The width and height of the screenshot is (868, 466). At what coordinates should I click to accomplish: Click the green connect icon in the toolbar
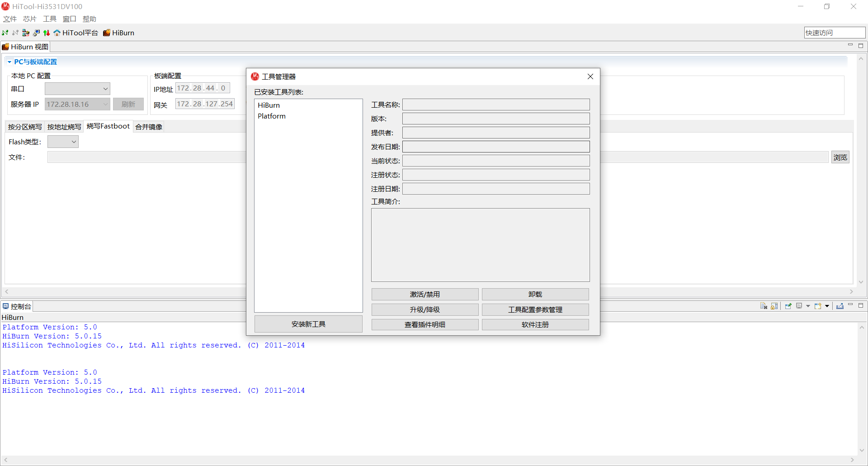point(5,33)
